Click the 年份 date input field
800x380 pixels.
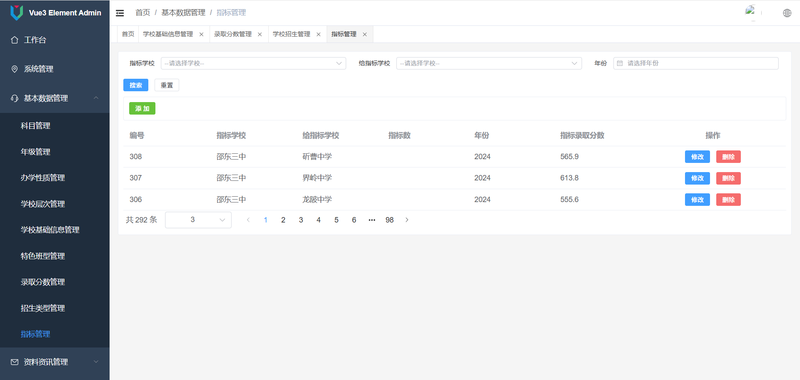[696, 63]
